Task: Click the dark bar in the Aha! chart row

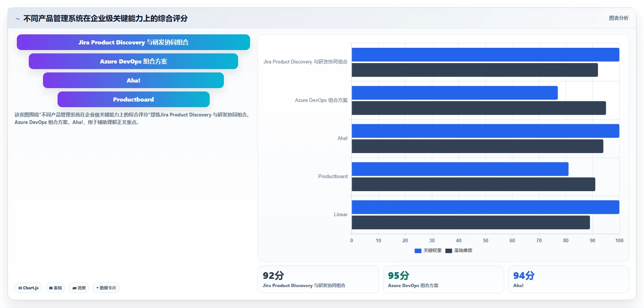Action: (x=477, y=146)
